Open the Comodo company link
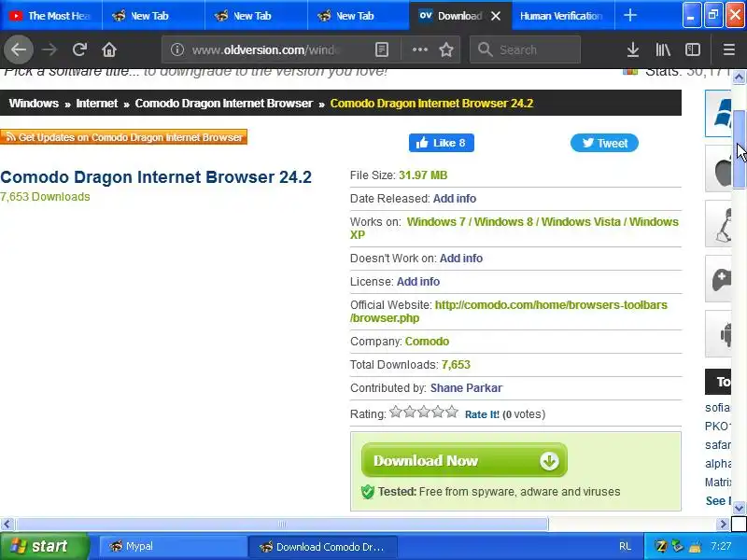Image resolution: width=747 pixels, height=560 pixels. pyautogui.click(x=427, y=342)
